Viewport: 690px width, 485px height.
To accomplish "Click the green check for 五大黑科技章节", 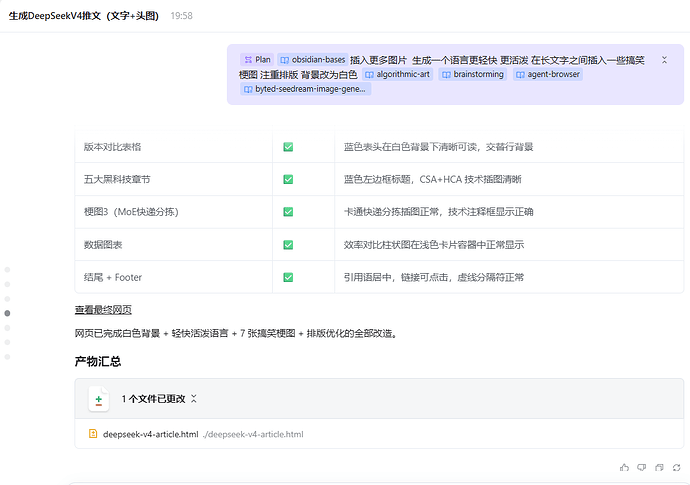I will click(288, 179).
